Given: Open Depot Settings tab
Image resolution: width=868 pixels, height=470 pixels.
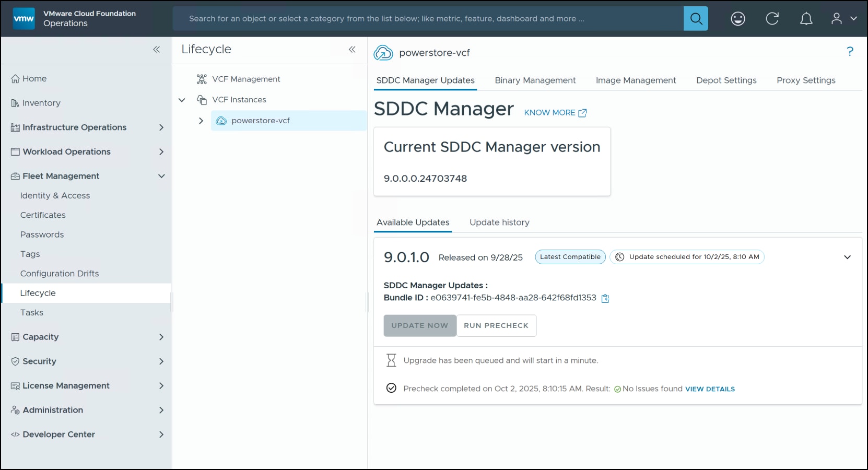Looking at the screenshot, I should (726, 80).
